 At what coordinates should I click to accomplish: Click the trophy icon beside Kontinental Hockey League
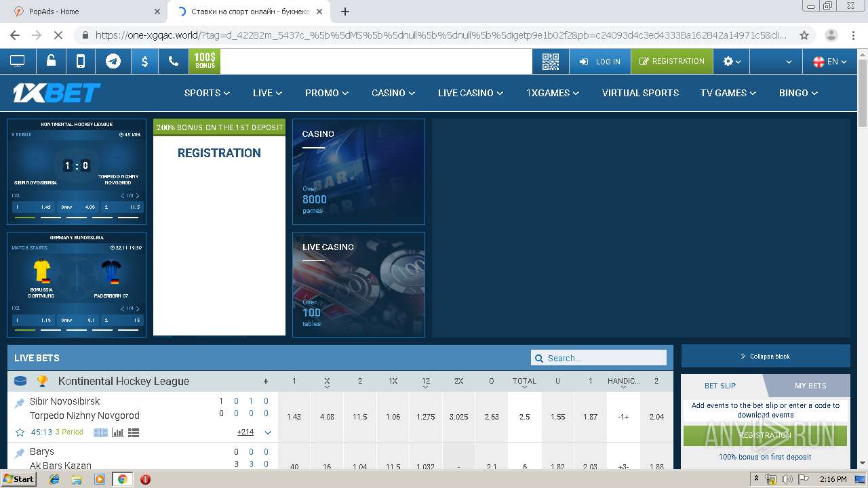[42, 381]
